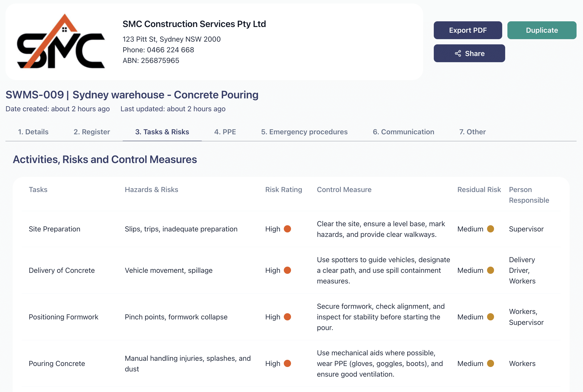583x392 pixels.
Task: Open the Other tab
Action: [x=472, y=132]
